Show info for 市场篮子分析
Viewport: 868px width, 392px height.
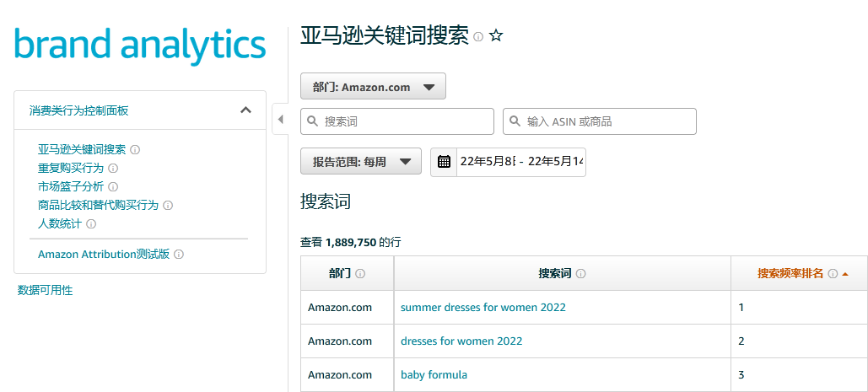point(113,187)
